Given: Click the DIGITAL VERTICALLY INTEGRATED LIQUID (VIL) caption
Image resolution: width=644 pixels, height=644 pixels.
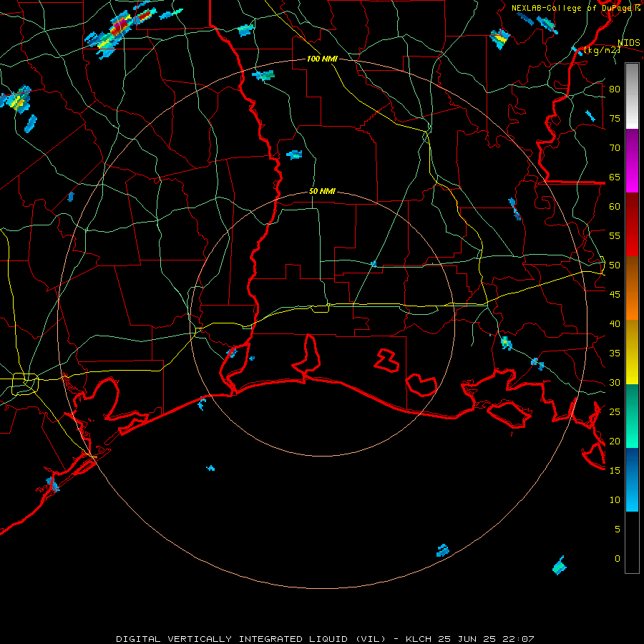Looking at the screenshot, I should tap(251, 639).
